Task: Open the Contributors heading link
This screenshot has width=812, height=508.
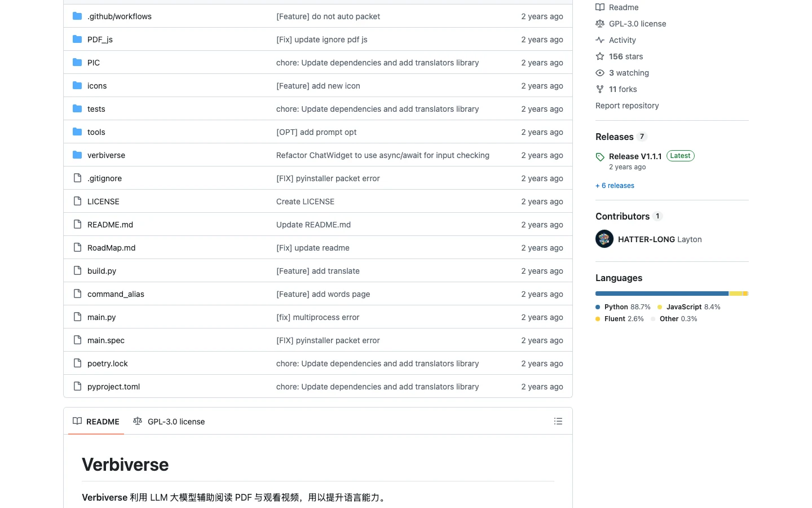Action: [629, 216]
